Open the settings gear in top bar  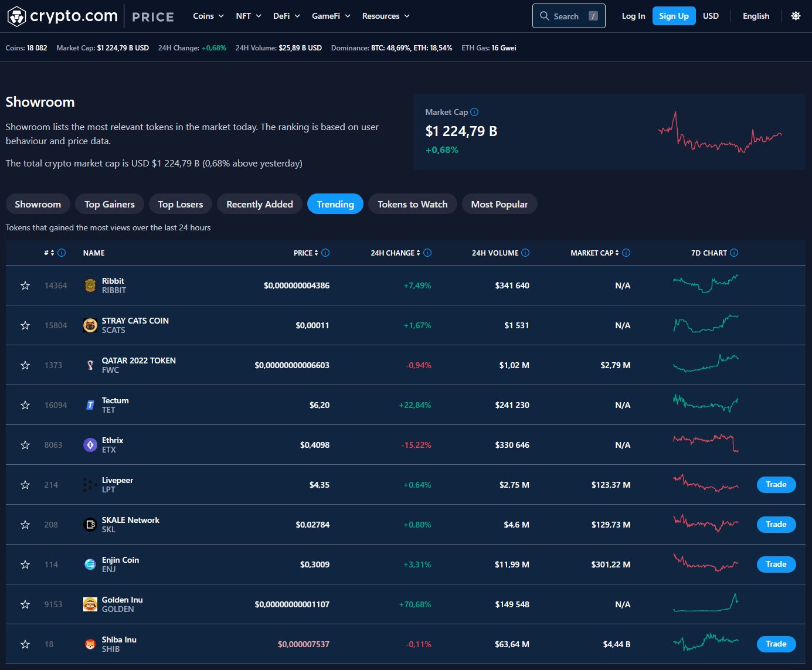(x=796, y=16)
